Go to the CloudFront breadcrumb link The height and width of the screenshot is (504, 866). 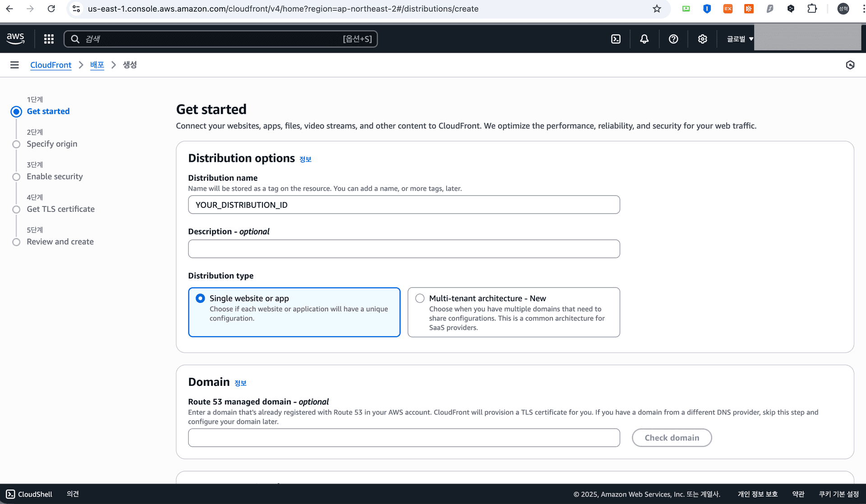(51, 65)
